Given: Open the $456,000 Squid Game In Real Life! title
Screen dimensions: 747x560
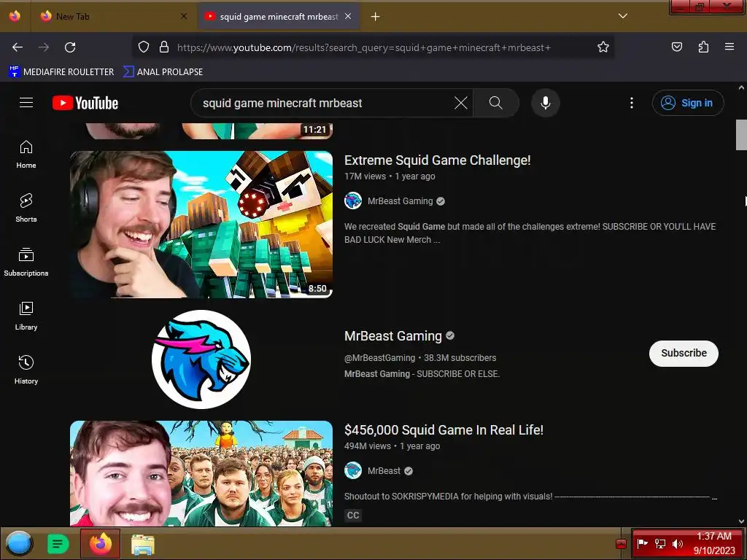Looking at the screenshot, I should click(444, 430).
